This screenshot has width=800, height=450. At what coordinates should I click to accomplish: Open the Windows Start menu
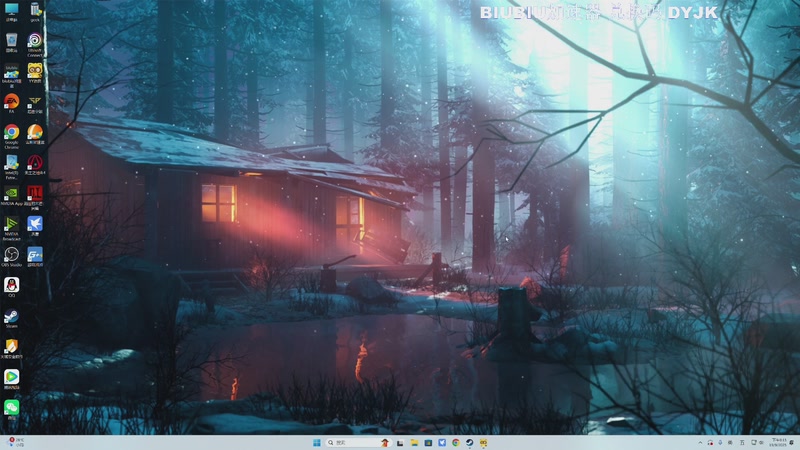click(x=317, y=442)
